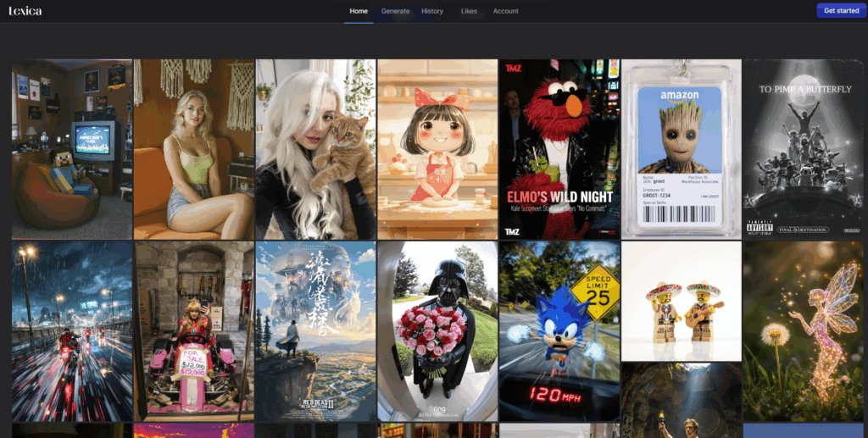Switch to the Generate tab

pos(395,11)
